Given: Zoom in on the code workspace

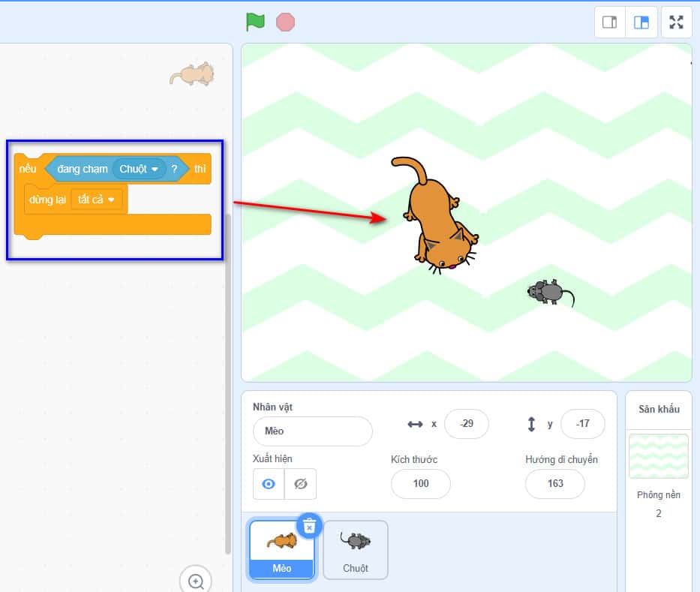Looking at the screenshot, I should pyautogui.click(x=196, y=581).
